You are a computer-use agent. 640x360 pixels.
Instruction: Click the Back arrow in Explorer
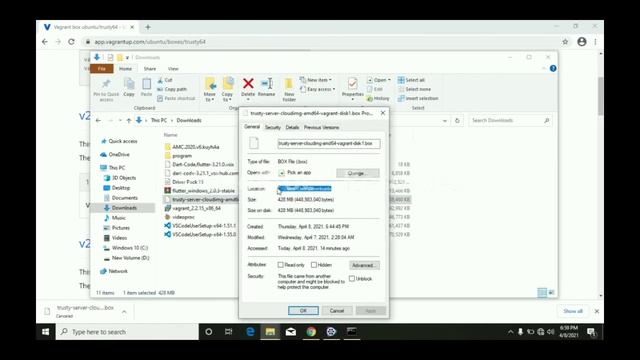[98, 120]
